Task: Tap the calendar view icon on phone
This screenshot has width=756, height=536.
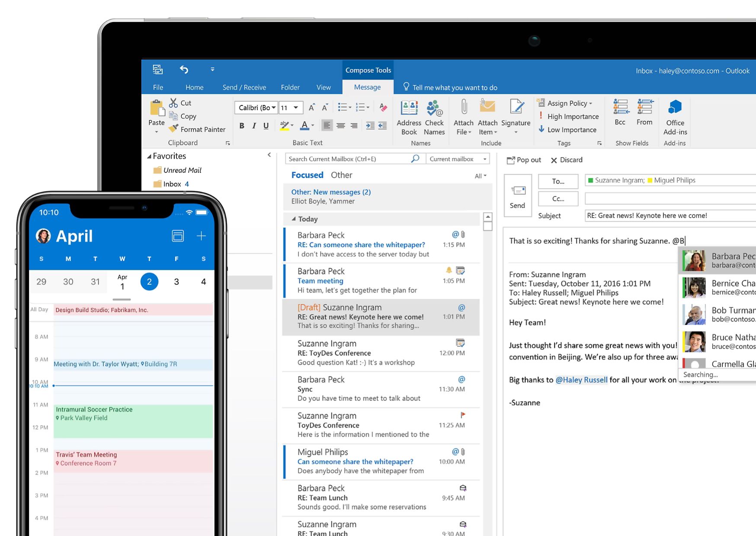Action: 178,236
